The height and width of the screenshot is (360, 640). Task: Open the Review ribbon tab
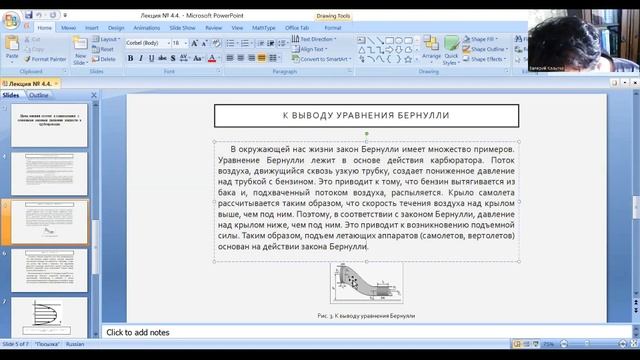pos(213,28)
